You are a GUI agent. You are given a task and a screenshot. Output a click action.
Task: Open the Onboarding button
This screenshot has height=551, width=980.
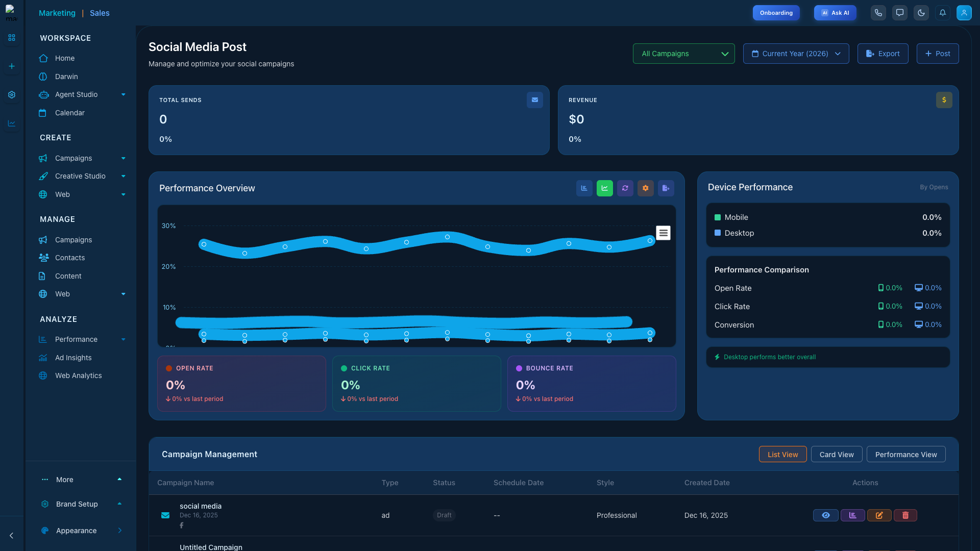coord(776,13)
